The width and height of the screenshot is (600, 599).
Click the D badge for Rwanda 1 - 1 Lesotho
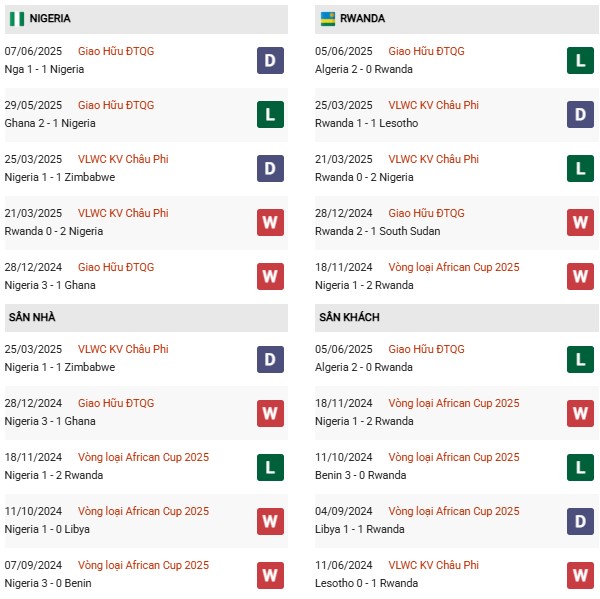580,115
